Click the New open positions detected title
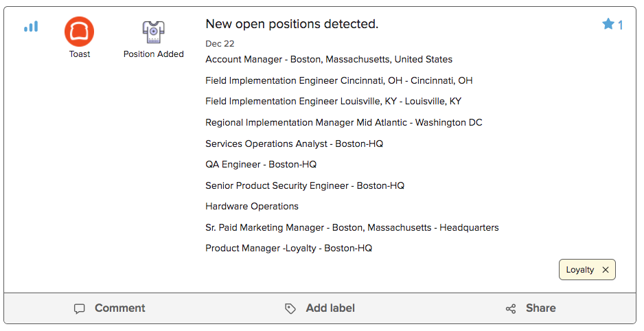This screenshot has height=331, width=644. pyautogui.click(x=292, y=25)
